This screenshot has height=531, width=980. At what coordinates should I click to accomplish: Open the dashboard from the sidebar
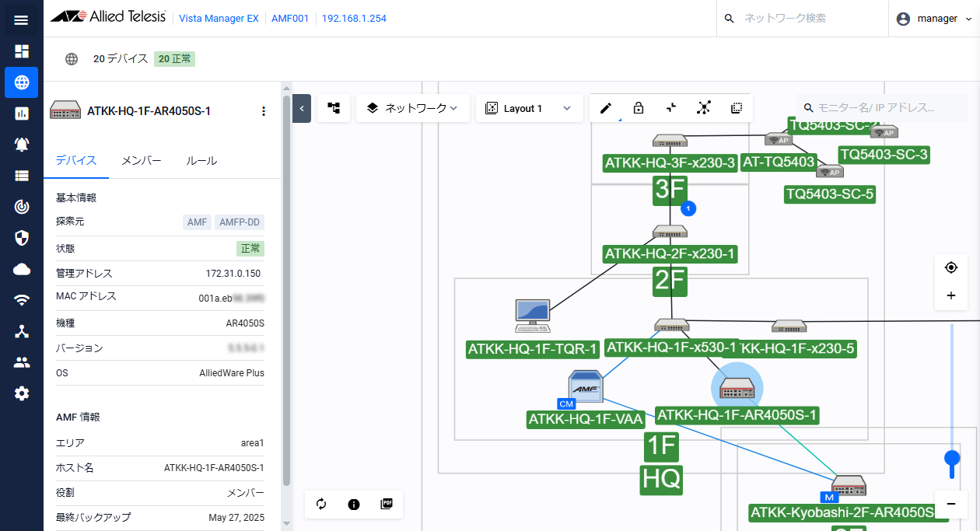pos(21,51)
